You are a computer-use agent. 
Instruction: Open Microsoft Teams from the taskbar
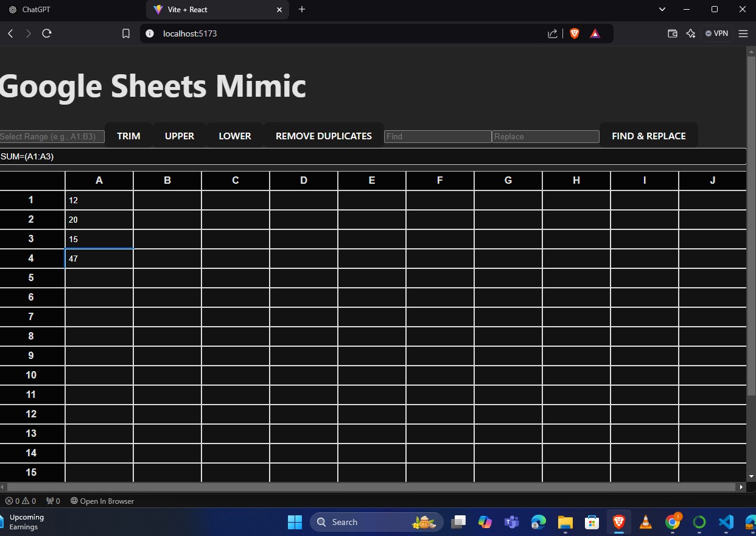point(511,522)
